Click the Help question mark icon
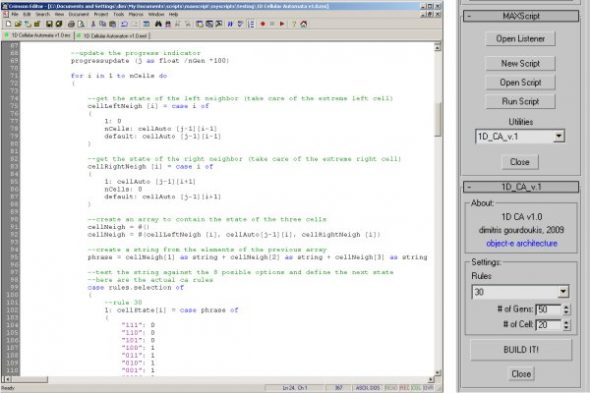This screenshot has width=590, height=393. pos(293,24)
